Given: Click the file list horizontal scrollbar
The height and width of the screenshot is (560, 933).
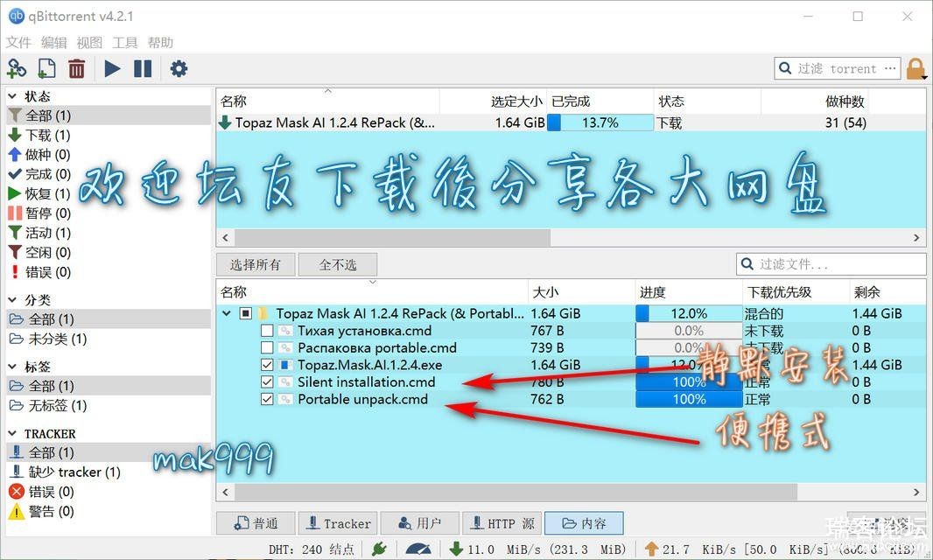Looking at the screenshot, I should (x=516, y=492).
